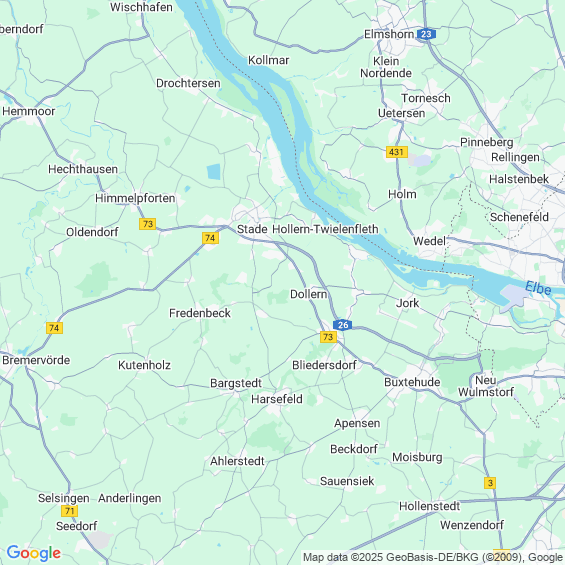
Task: Select the Drochtersen town label
Action: [x=188, y=83]
